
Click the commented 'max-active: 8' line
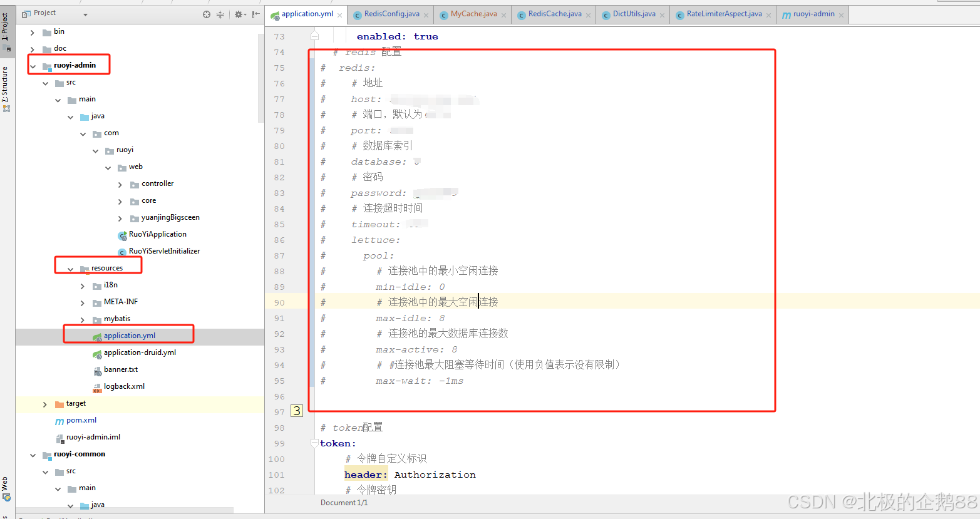(416, 349)
